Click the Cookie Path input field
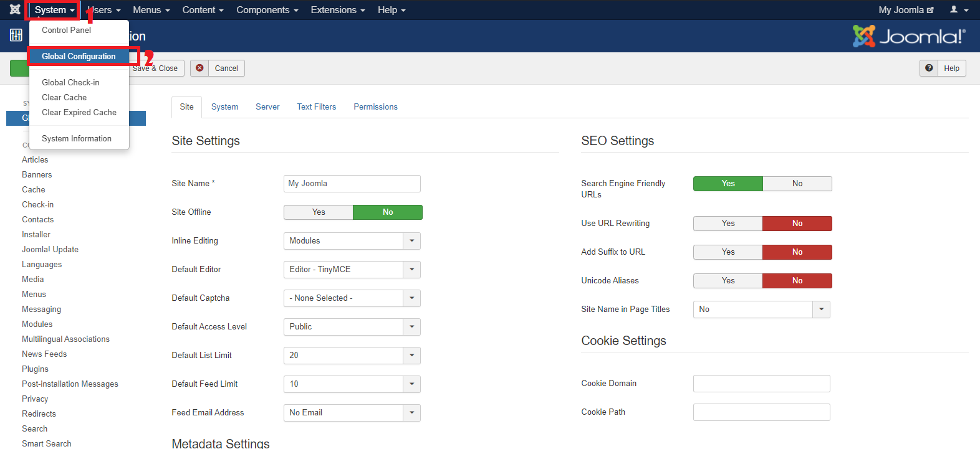Image resolution: width=980 pixels, height=449 pixels. coord(762,412)
